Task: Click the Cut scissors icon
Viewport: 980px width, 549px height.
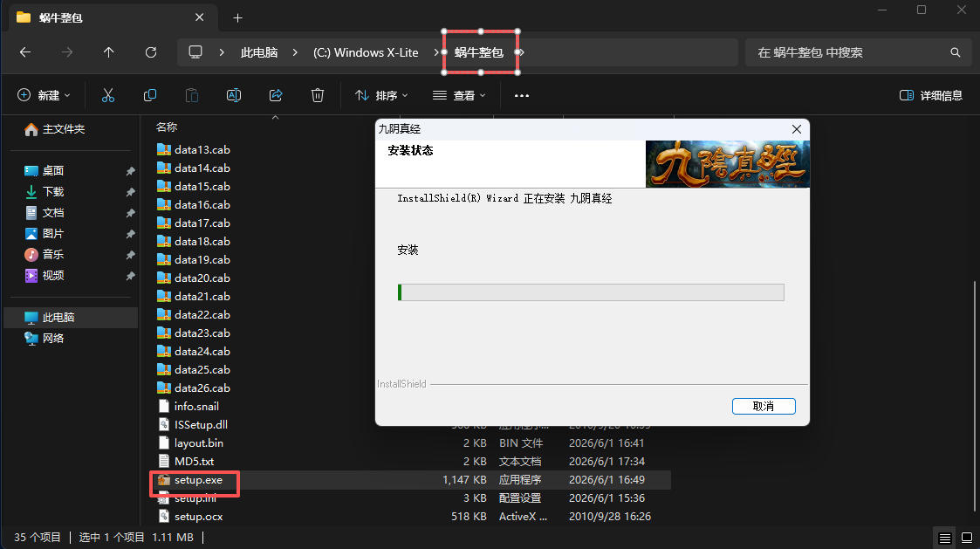Action: pos(108,95)
